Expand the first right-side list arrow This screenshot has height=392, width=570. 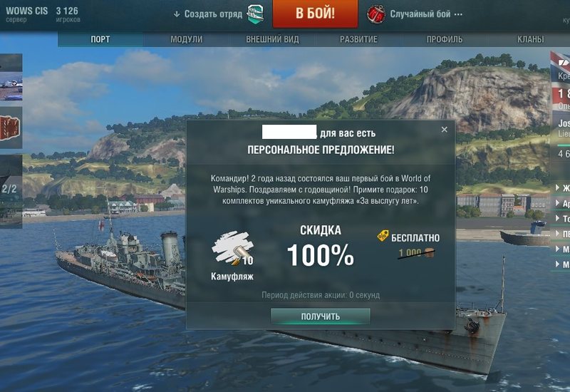click(x=558, y=187)
